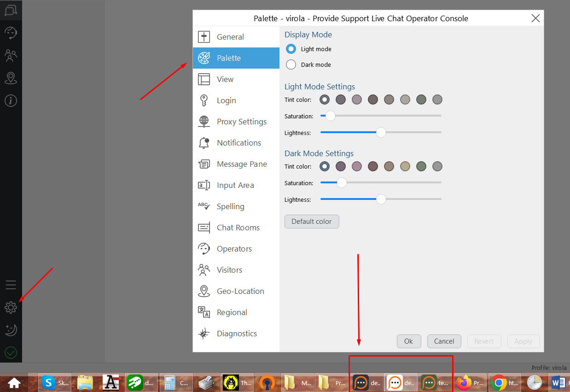The width and height of the screenshot is (570, 392).
Task: Open the Notifications settings section
Action: pos(238,143)
